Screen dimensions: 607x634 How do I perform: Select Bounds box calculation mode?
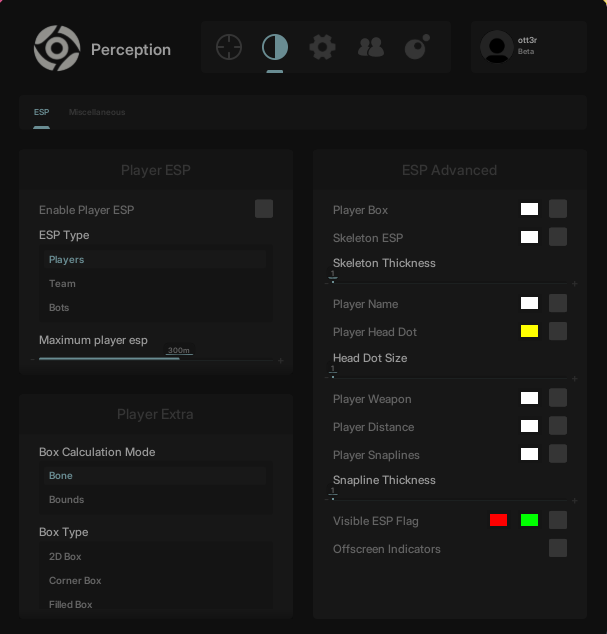(155, 499)
